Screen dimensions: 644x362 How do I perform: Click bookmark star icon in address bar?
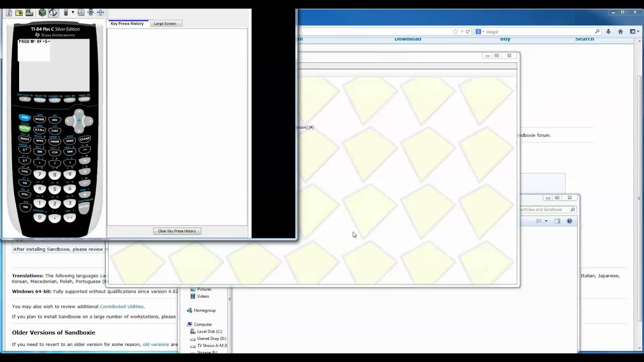[x=455, y=32]
